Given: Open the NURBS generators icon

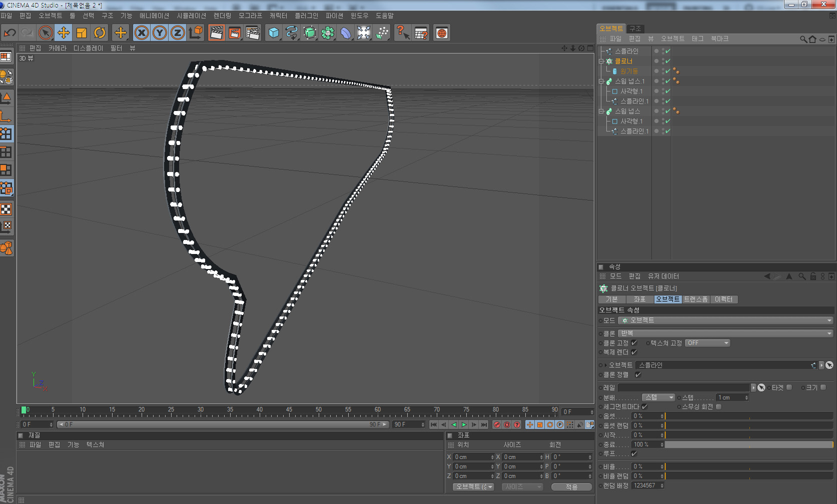Looking at the screenshot, I should (x=310, y=33).
